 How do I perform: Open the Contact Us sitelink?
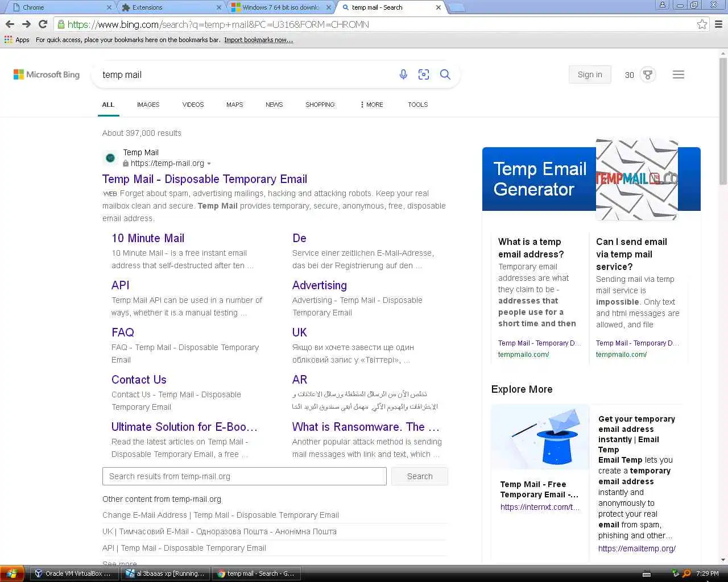[x=139, y=380]
